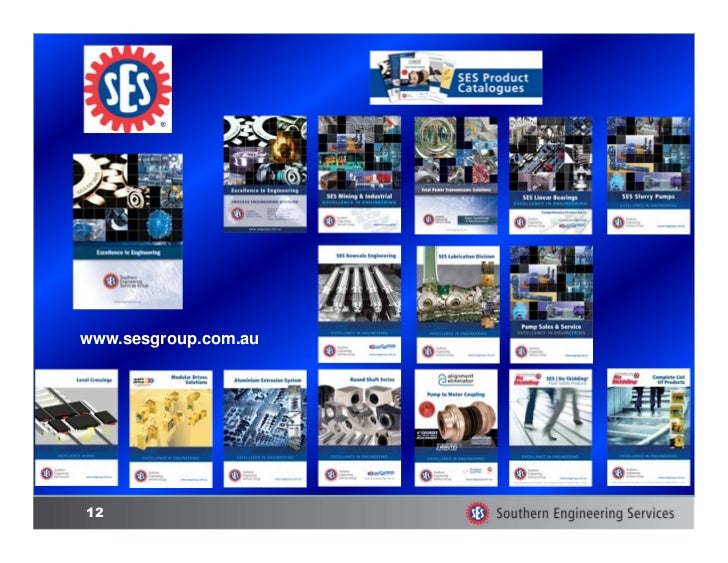Screen dimensions: 728x563
Task: Open the SES Newvale Engineering catalogue
Action: pyautogui.click(x=359, y=304)
